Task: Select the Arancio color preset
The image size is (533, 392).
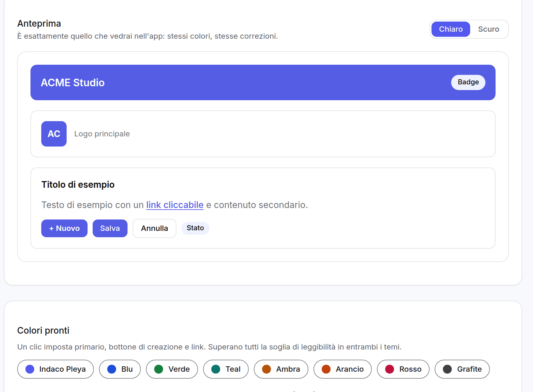Action: tap(343, 369)
